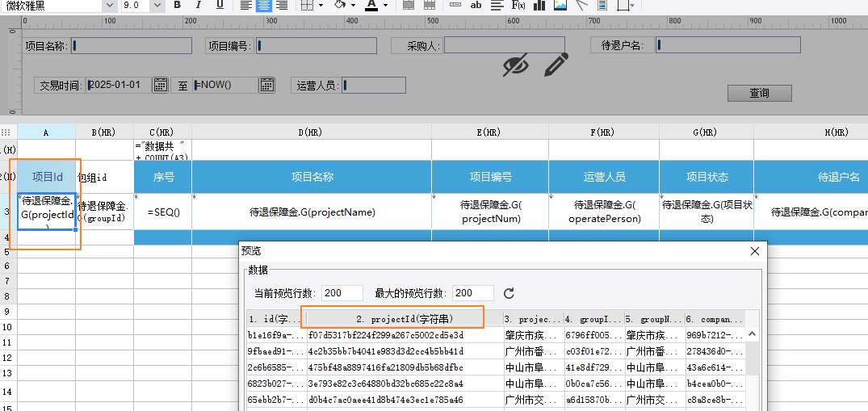Image resolution: width=868 pixels, height=411 pixels.
Task: Click the 2025-01-01 date field
Action: [x=119, y=86]
